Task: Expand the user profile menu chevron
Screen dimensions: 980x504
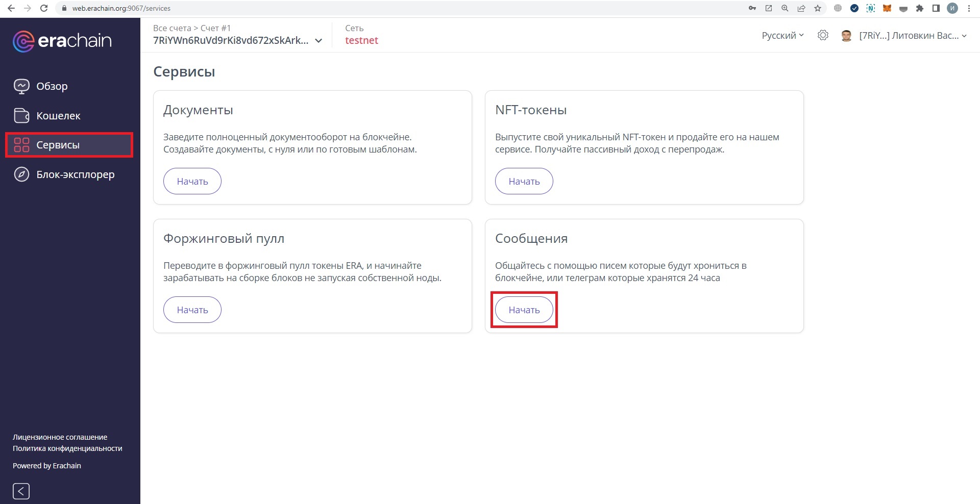Action: [964, 36]
